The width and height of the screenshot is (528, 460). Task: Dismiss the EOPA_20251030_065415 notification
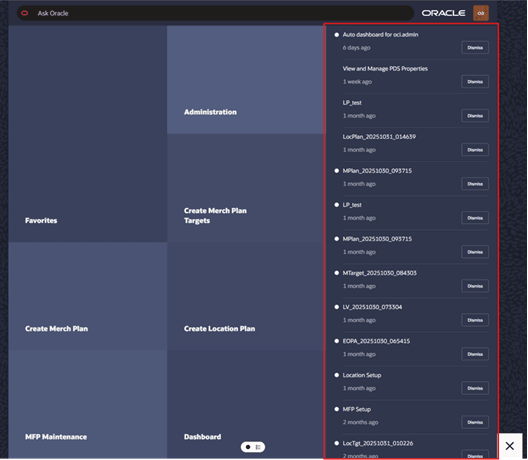click(475, 354)
